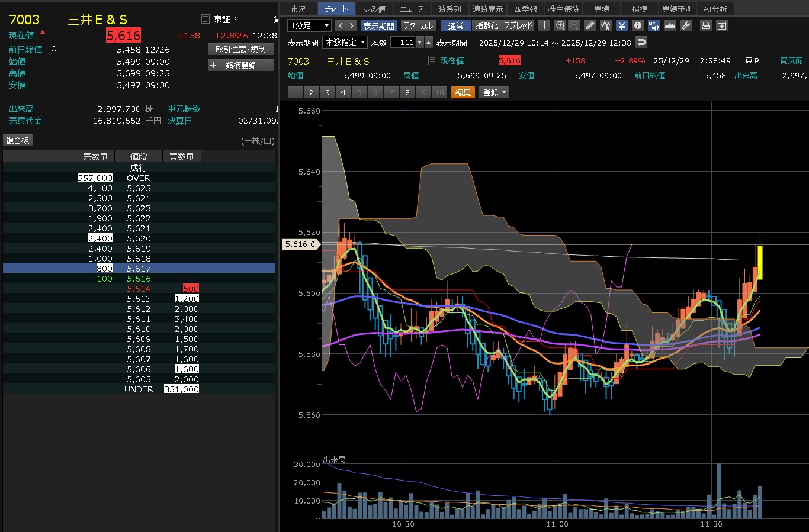
Task: Click the orange 編集 button
Action: [x=463, y=92]
